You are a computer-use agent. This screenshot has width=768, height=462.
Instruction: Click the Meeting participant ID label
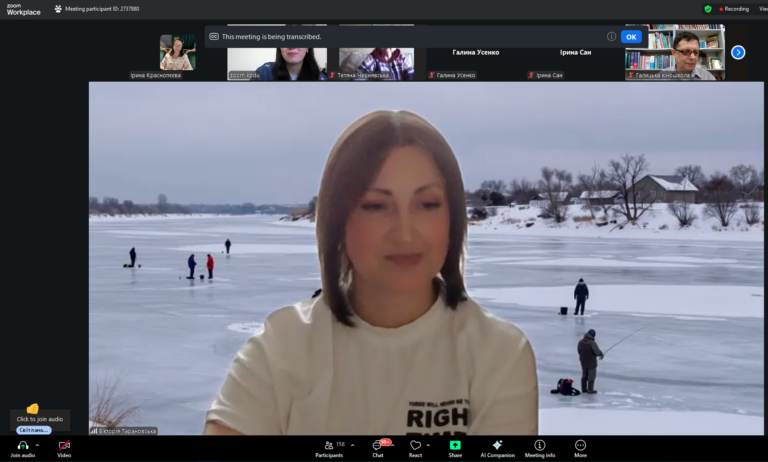point(102,9)
